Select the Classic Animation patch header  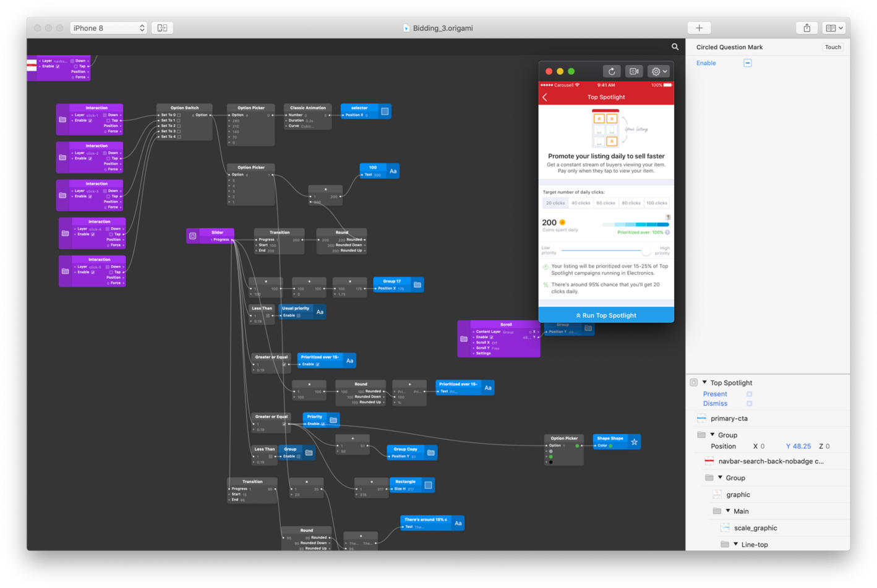pos(308,108)
